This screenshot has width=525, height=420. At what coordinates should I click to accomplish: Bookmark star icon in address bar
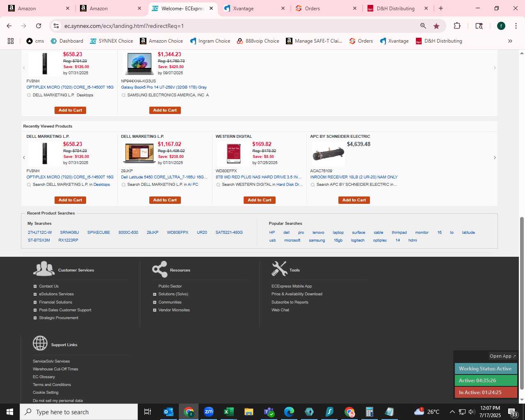[x=436, y=26]
